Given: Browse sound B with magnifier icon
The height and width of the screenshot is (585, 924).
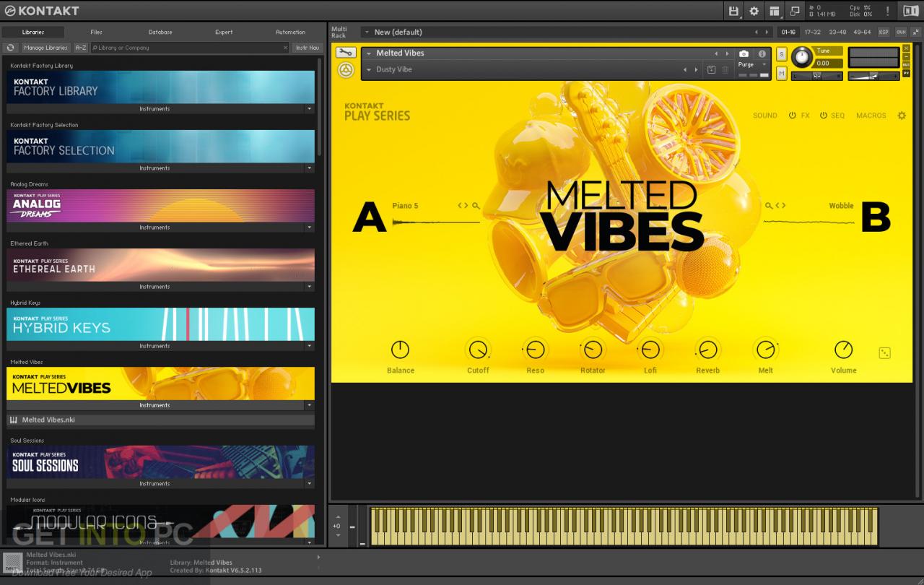Looking at the screenshot, I should coord(770,206).
